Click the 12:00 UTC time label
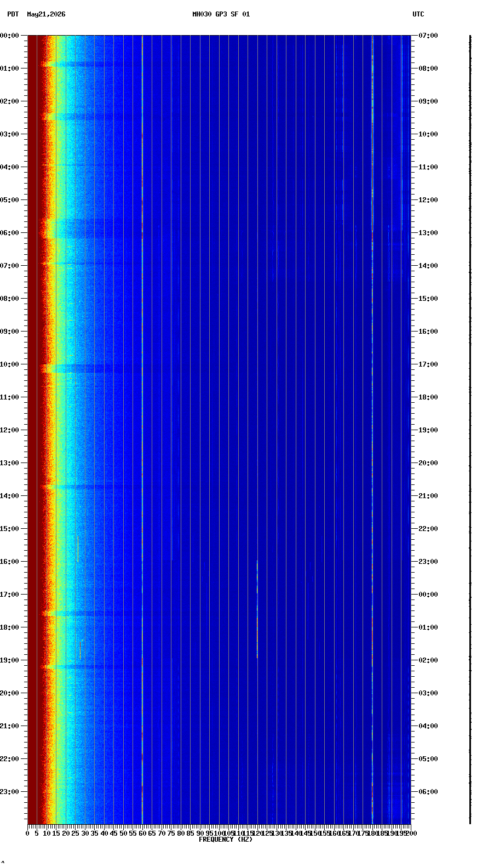This screenshot has width=494, height=868. 428,200
